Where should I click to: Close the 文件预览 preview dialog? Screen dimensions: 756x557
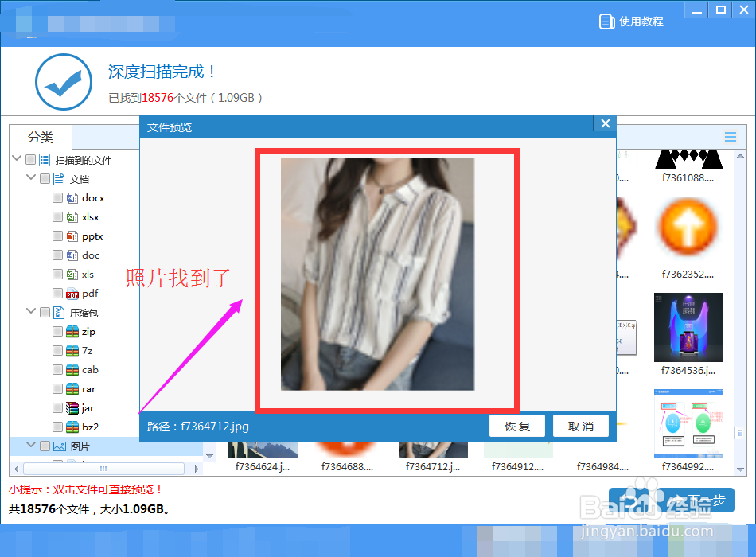(605, 123)
